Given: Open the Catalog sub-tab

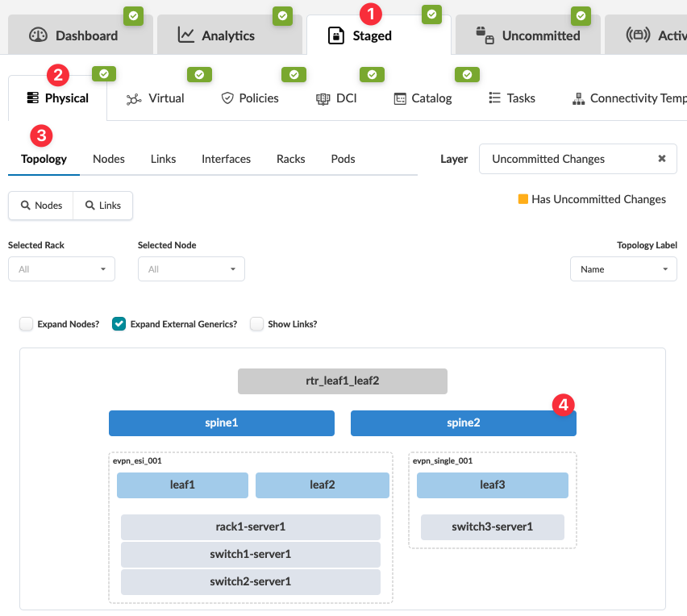Looking at the screenshot, I should click(423, 98).
